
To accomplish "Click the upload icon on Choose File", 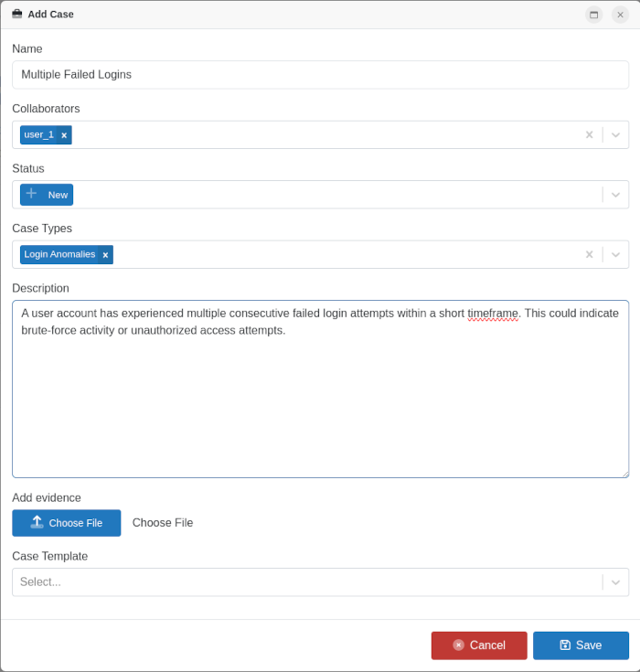I will click(37, 522).
